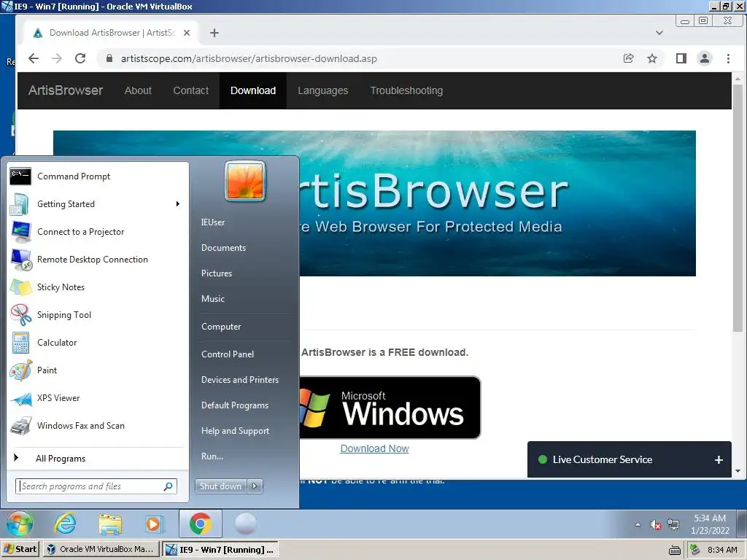Screen dimensions: 747x560
Task: Click ArtisBrowser brand logo link
Action: click(65, 90)
